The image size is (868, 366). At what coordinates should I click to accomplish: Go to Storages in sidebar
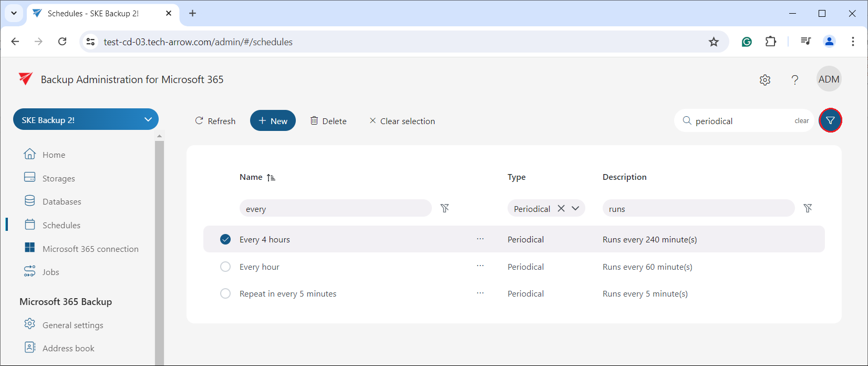tap(58, 178)
